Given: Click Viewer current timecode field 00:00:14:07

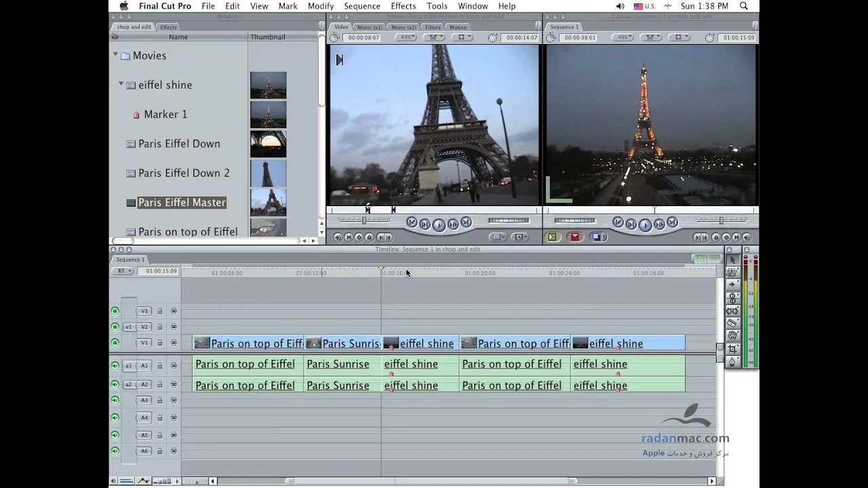Looking at the screenshot, I should pos(521,37).
